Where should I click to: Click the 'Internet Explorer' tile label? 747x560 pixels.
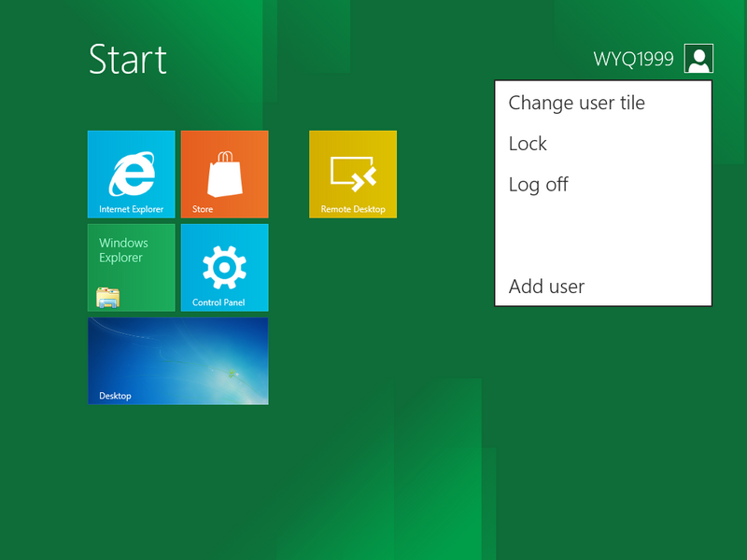pos(131,209)
